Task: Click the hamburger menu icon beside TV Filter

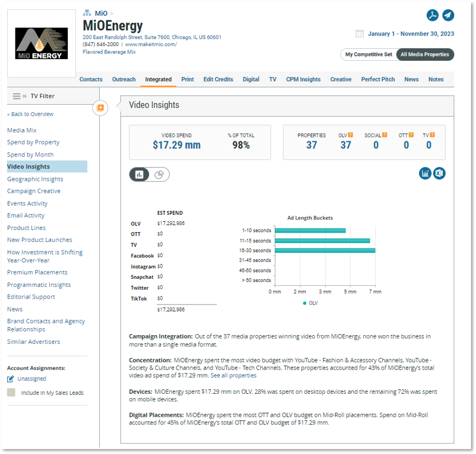Action: 16,96
